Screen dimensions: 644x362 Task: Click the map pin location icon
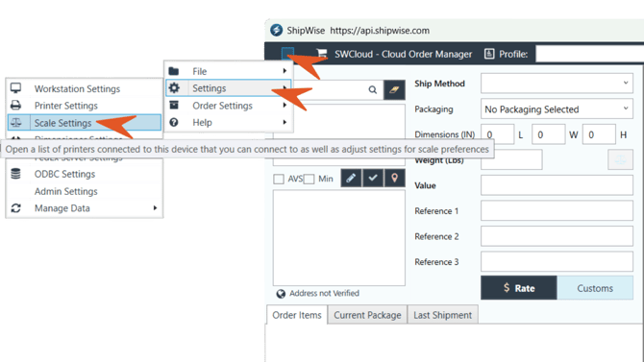pos(395,179)
